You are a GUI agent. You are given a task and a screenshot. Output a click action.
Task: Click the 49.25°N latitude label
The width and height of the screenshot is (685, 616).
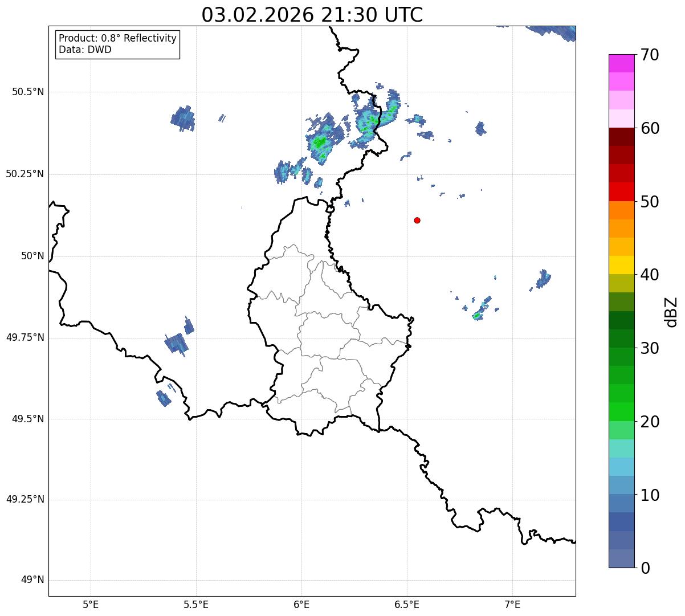pos(25,499)
